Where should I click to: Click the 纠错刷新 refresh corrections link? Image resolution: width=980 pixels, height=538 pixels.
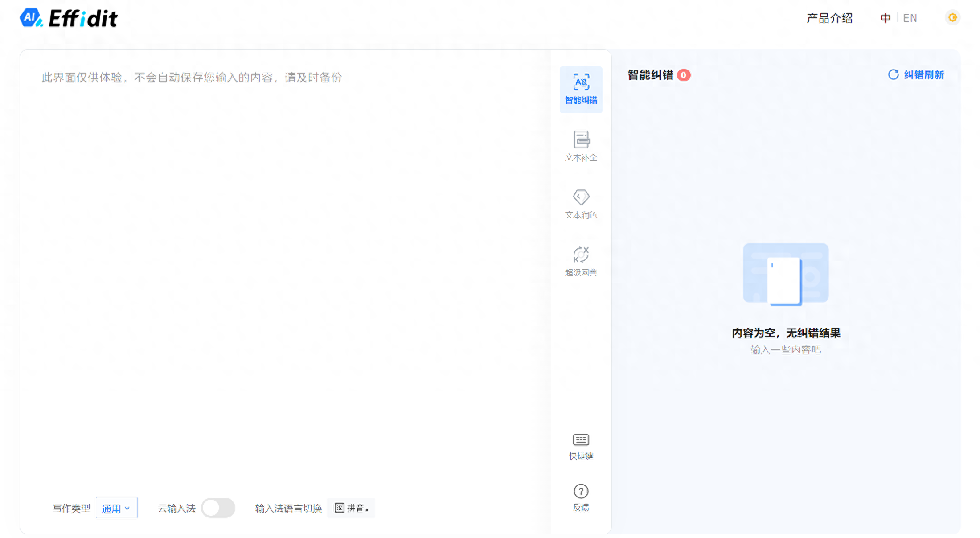(x=924, y=75)
